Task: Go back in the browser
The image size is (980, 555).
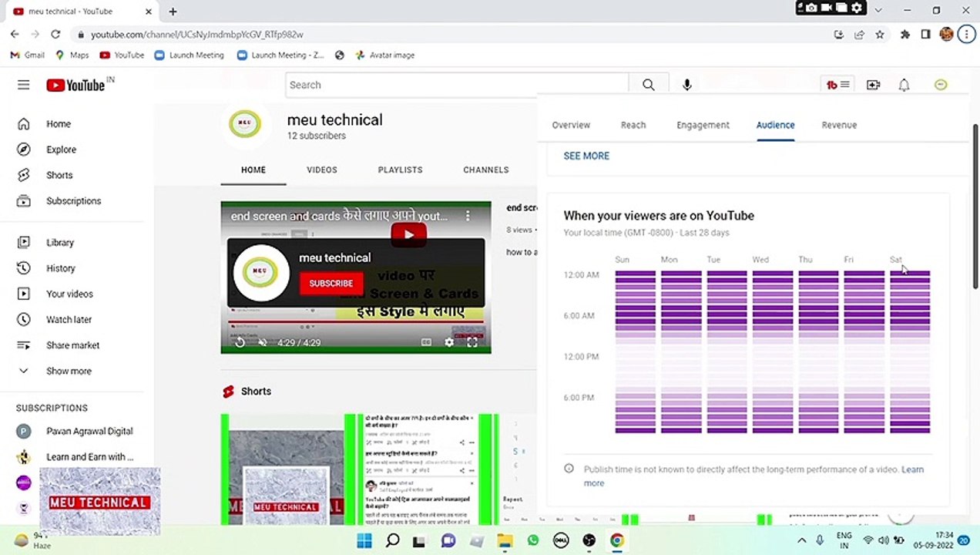Action: [x=15, y=35]
